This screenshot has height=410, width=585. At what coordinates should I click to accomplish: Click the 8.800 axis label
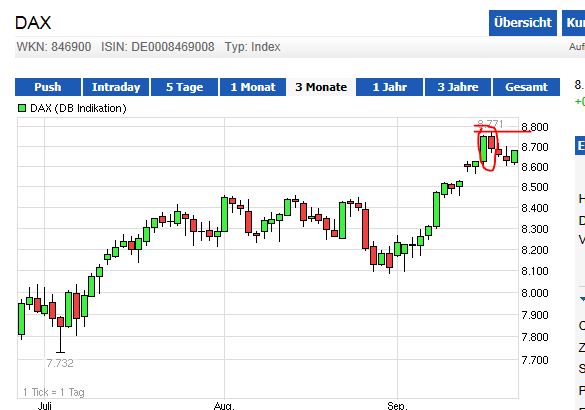[x=535, y=127]
